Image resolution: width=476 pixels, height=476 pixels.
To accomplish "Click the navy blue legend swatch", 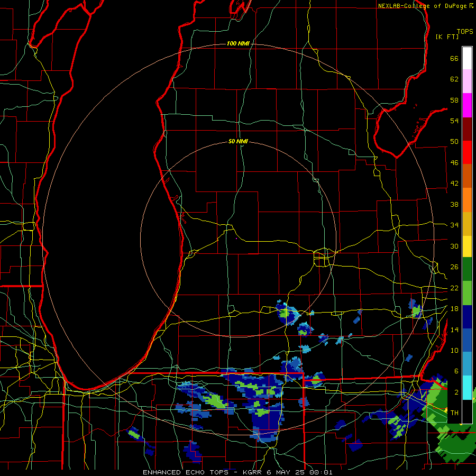I will (467, 317).
